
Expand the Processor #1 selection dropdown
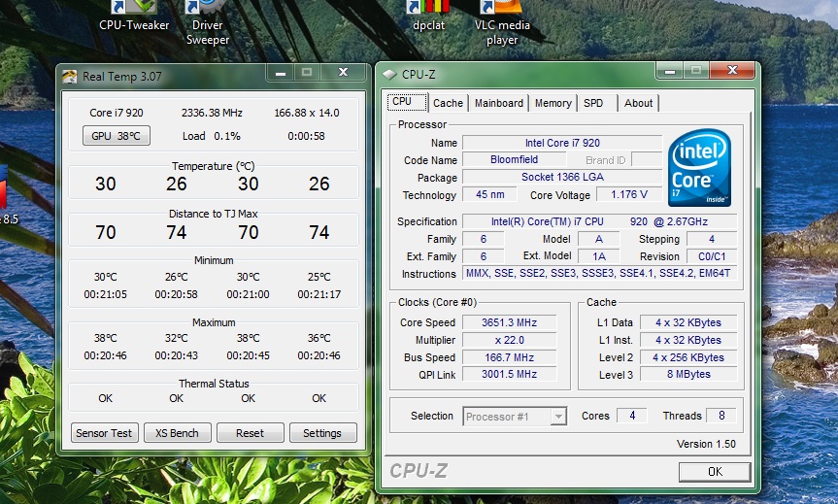[558, 417]
